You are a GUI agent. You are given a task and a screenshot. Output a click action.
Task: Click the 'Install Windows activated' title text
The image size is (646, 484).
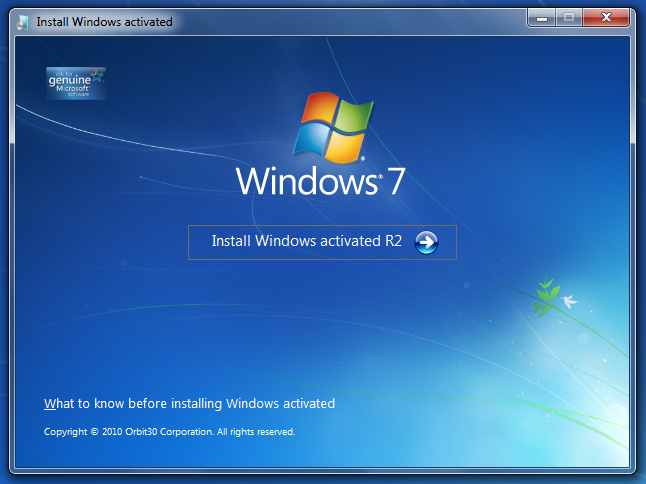coord(104,22)
